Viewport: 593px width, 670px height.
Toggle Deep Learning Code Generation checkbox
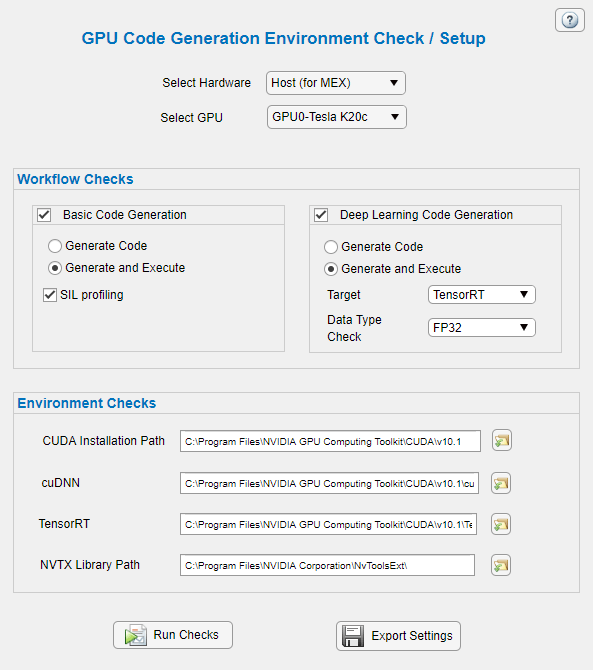click(321, 215)
